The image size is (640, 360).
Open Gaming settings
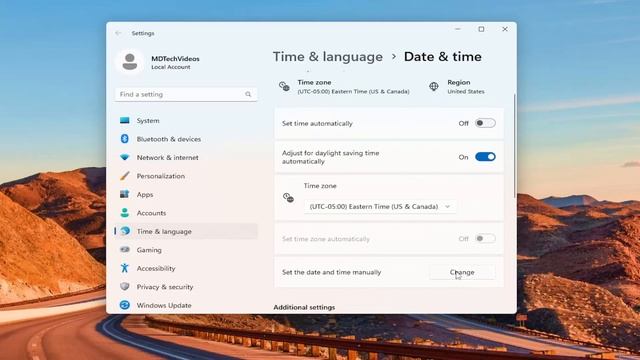pos(186,249)
